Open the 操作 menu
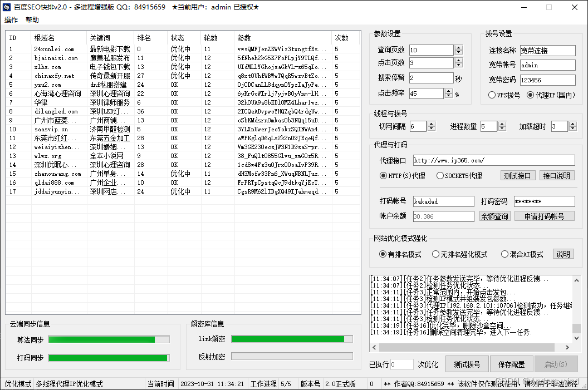The width and height of the screenshot is (588, 390). coord(11,20)
